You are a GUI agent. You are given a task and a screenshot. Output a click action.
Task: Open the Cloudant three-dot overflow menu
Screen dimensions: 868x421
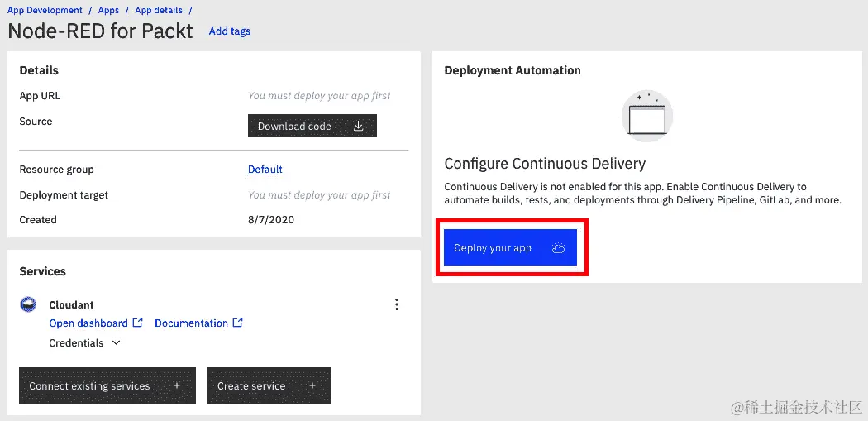pyautogui.click(x=396, y=304)
